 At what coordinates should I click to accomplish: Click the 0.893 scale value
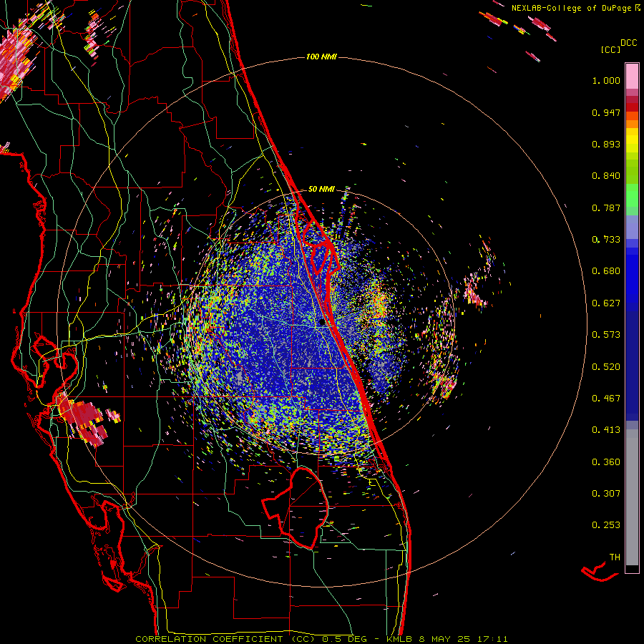[606, 144]
